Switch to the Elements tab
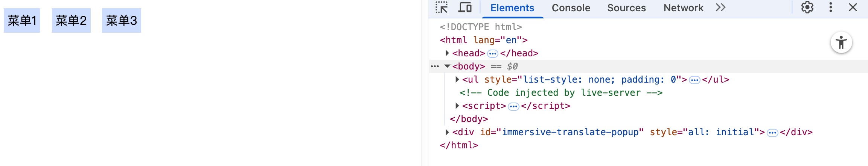The width and height of the screenshot is (868, 166). pyautogui.click(x=512, y=8)
